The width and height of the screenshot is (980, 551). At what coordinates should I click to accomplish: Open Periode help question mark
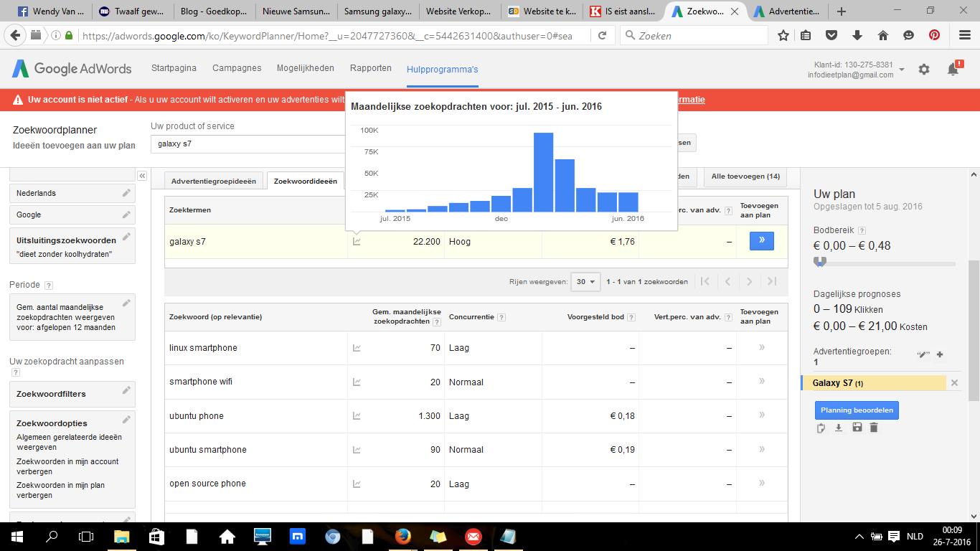tap(49, 286)
